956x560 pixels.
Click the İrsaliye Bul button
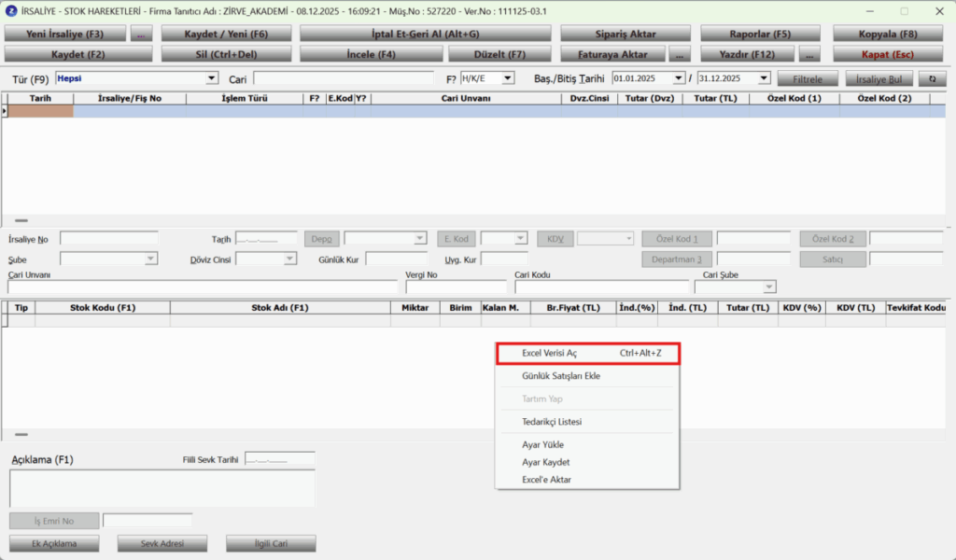(x=879, y=78)
